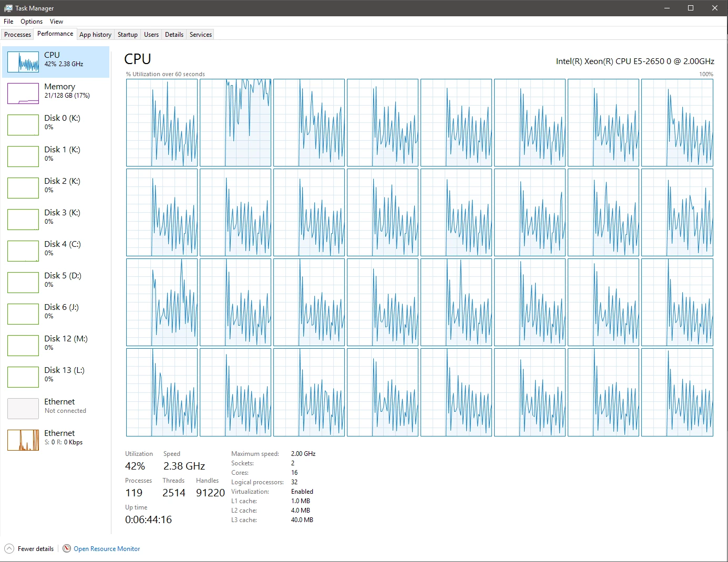
Task: Switch to the Details tab
Action: [174, 35]
